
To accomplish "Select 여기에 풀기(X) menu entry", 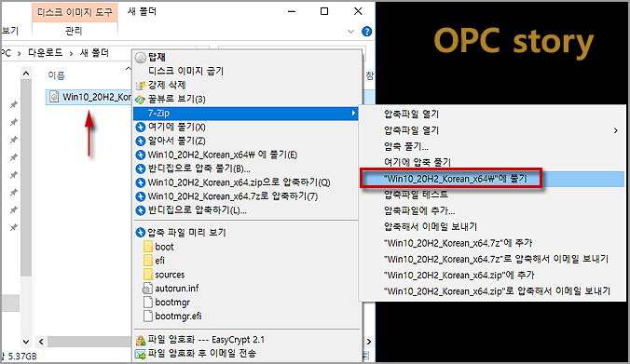I will coord(177,128).
